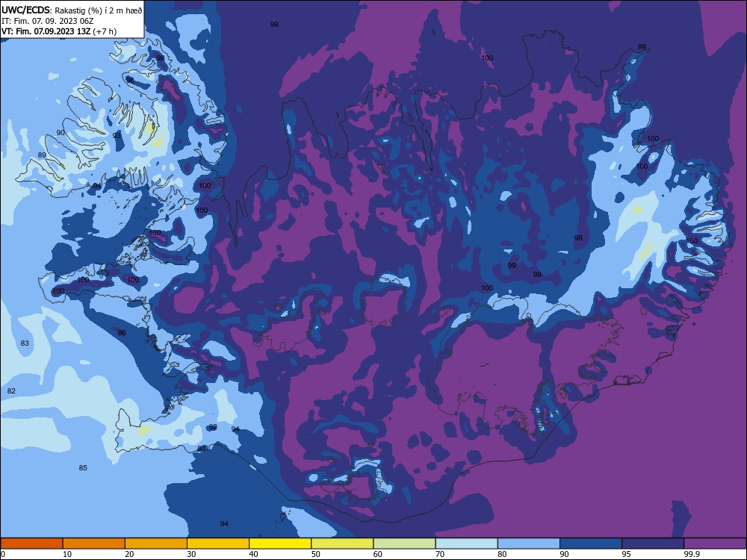Click the '99.9' legend scale label
The width and height of the screenshot is (747, 560).
(692, 554)
